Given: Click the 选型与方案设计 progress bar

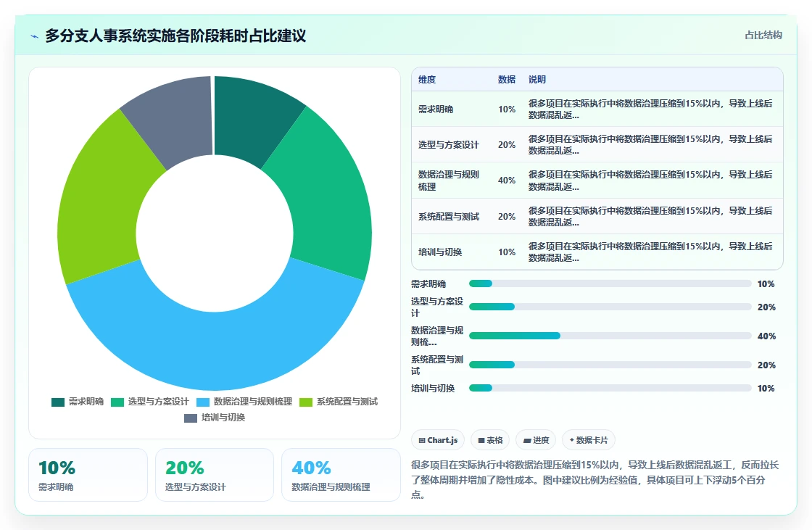Looking at the screenshot, I should click(610, 307).
